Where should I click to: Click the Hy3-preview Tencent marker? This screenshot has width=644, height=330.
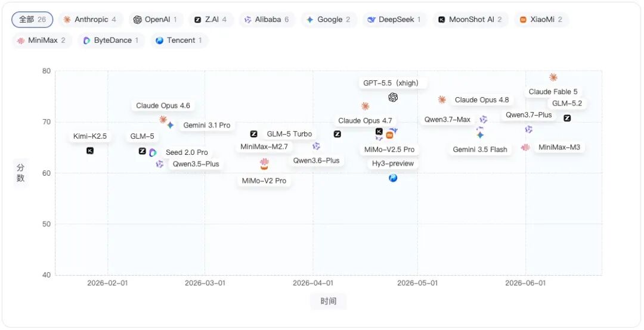[x=393, y=178]
